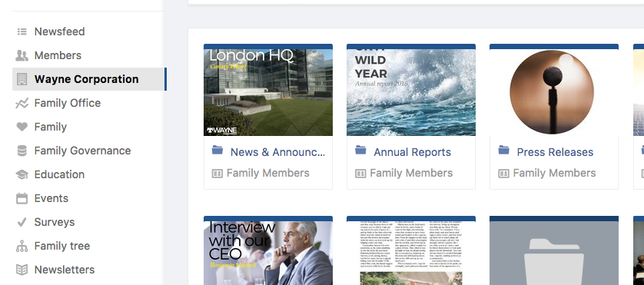This screenshot has height=285, width=644.
Task: Open the microphone Press Releases thumbnail
Action: pos(554,92)
